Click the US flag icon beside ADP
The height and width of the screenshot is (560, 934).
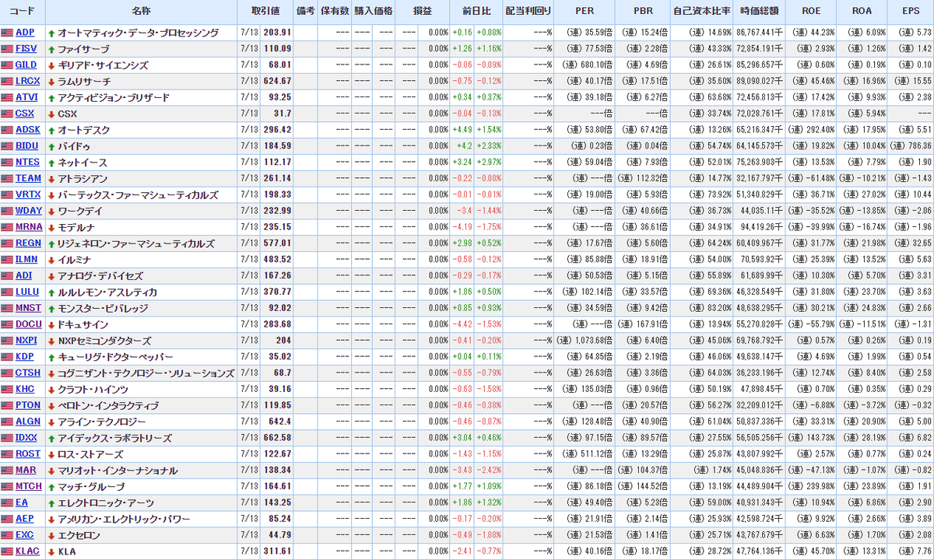click(8, 33)
